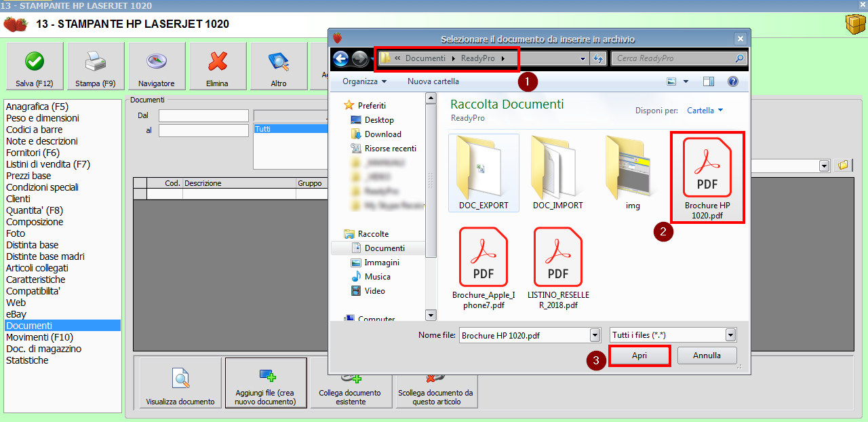Select Brochure HP 1020.pdf file
Viewport: 868px width, 422px height.
click(707, 177)
